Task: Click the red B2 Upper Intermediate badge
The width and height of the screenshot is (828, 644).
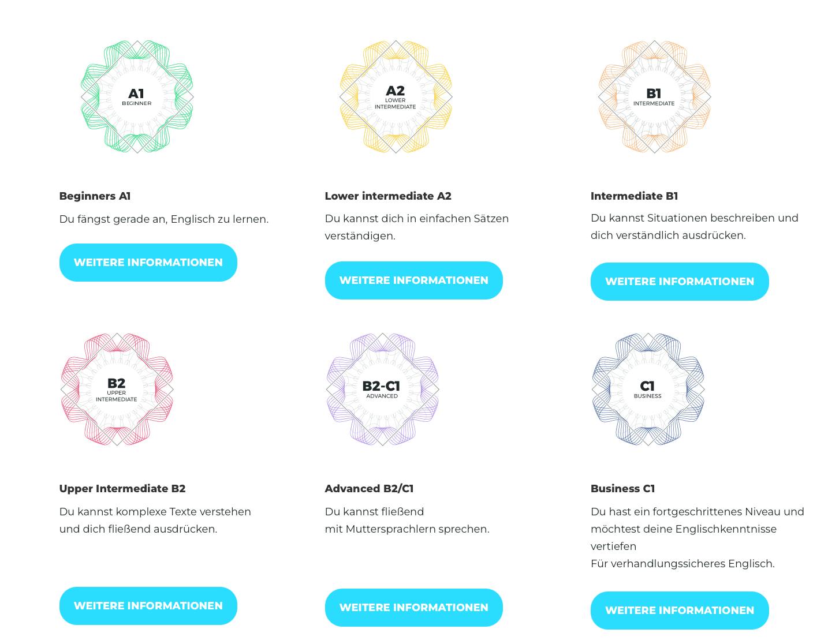Action: 117,390
